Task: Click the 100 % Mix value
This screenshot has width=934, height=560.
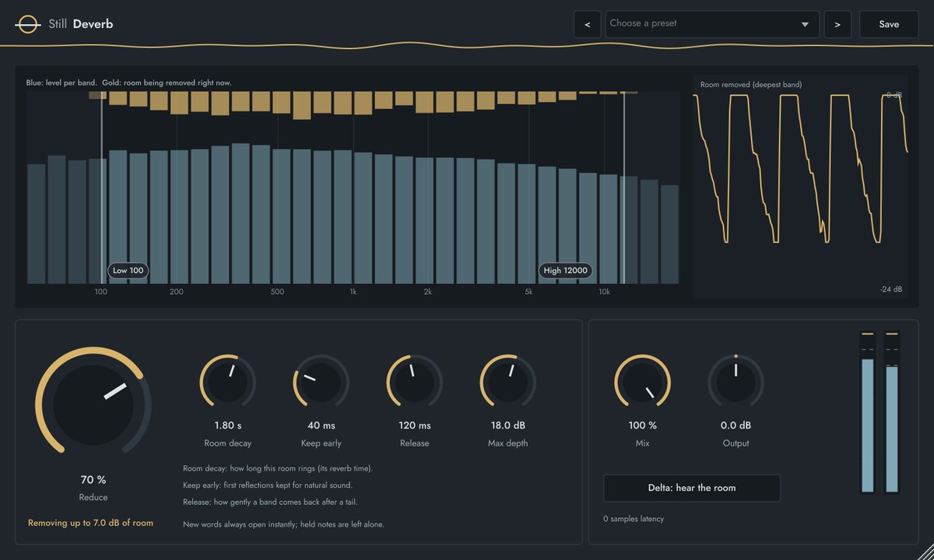Action: (642, 425)
